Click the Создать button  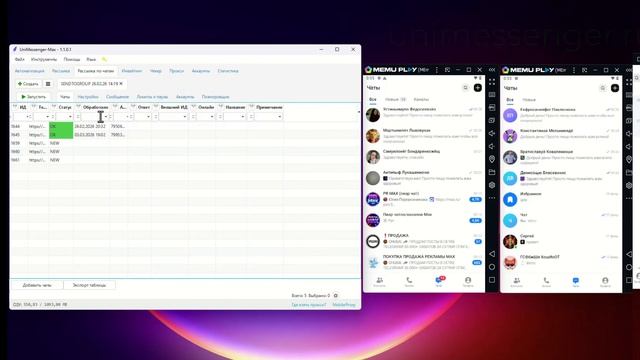pyautogui.click(x=28, y=84)
